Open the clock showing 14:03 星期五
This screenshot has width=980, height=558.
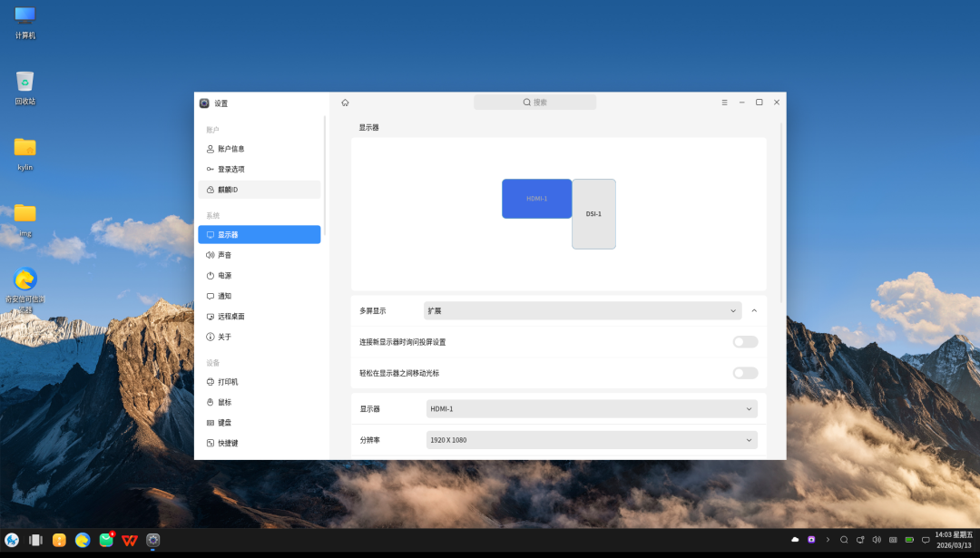[x=954, y=540]
